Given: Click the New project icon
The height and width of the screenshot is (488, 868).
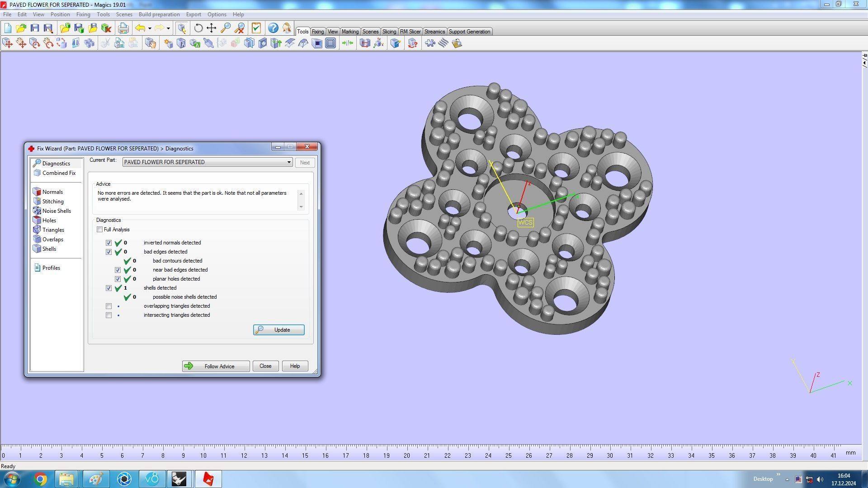Looking at the screenshot, I should [8, 28].
